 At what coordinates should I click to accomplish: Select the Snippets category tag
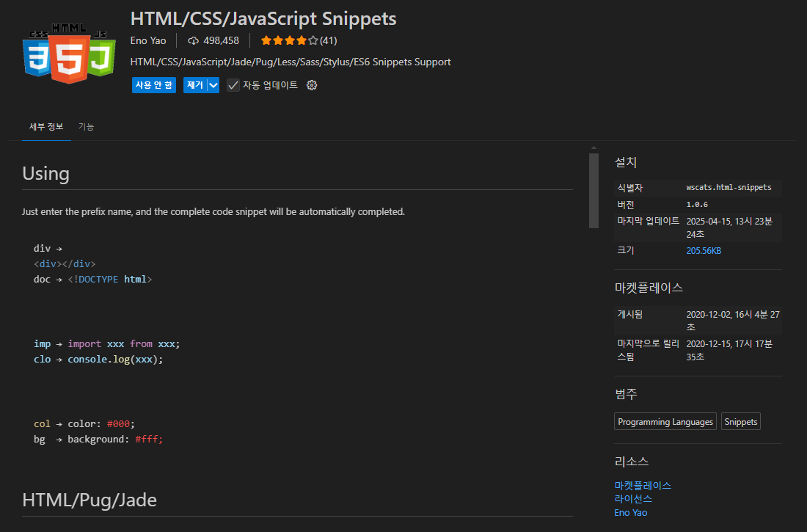741,422
